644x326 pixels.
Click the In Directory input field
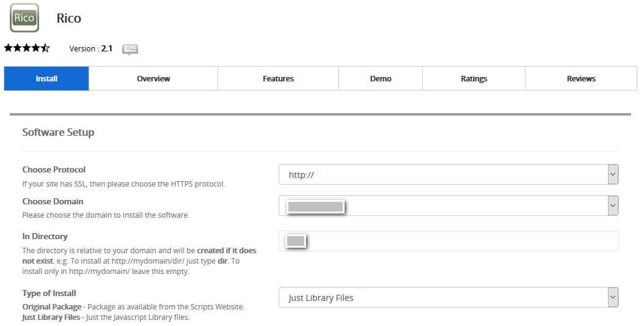(448, 241)
